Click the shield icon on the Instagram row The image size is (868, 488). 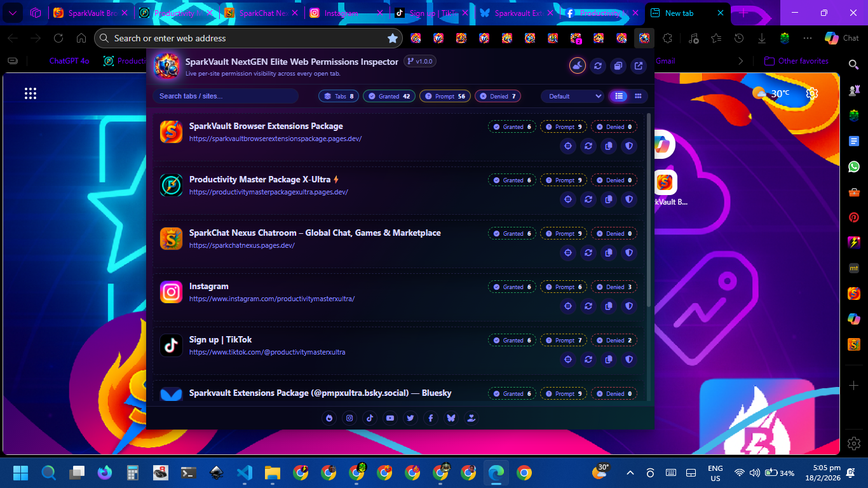coord(629,306)
